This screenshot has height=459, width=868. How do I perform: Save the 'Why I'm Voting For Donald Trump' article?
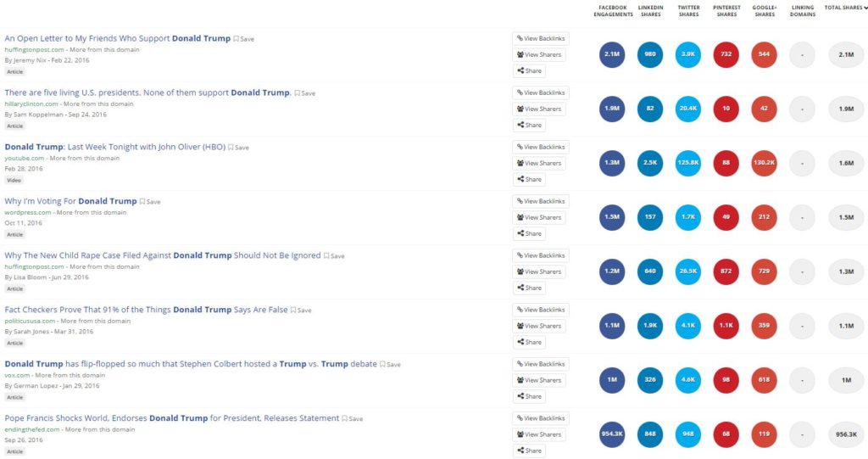[x=150, y=202]
